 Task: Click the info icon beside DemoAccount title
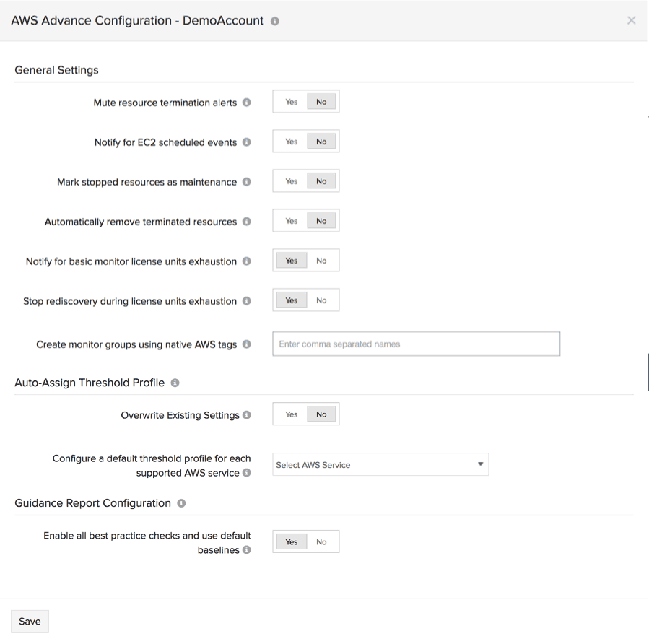point(274,21)
